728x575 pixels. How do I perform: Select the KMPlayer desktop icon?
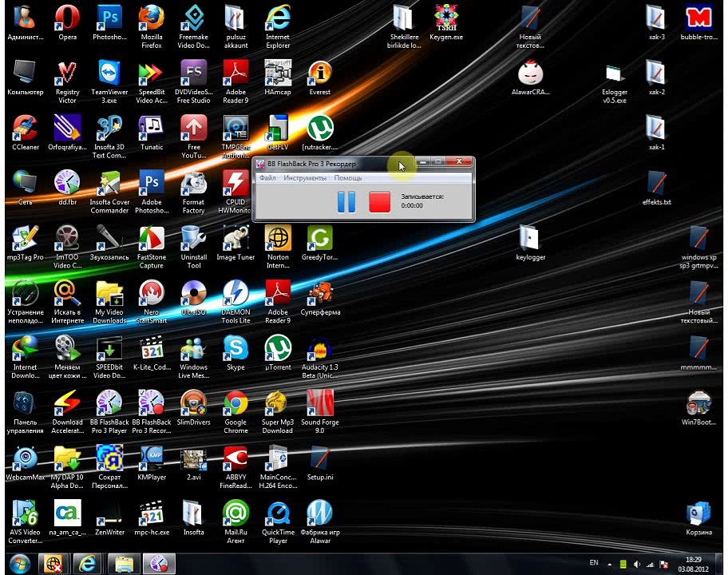(152, 463)
